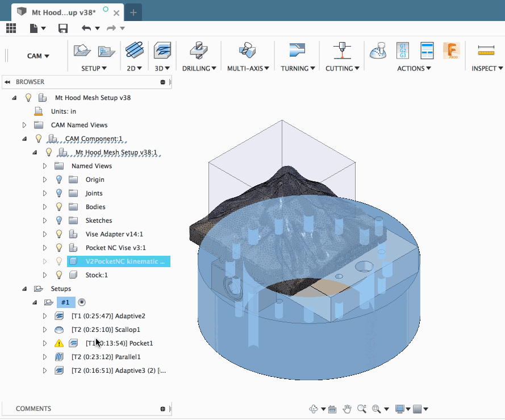Open the INSPECT menu

coord(487,68)
